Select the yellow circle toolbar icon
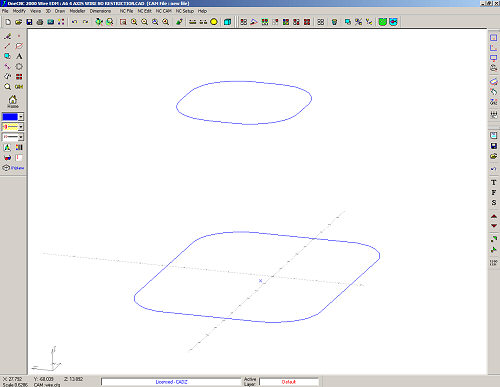 tap(214, 22)
